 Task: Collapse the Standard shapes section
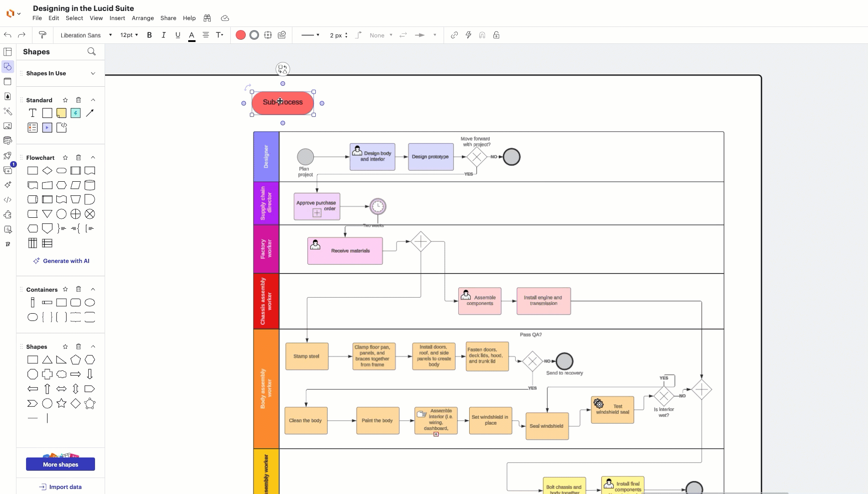[x=93, y=100]
